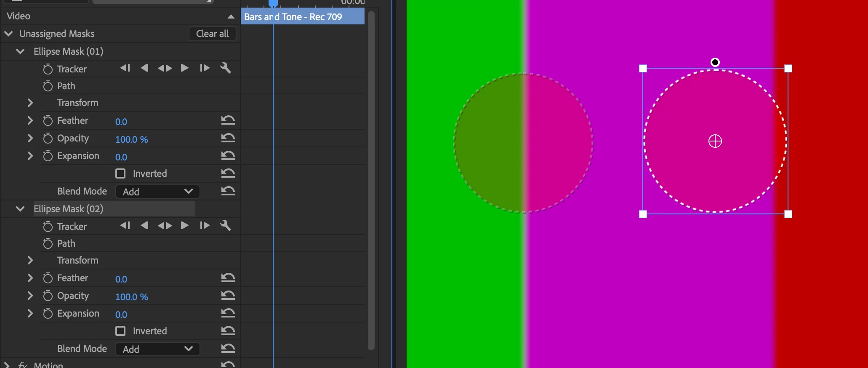Viewport: 868px width, 368px height.
Task: Collapse the Video section arrow
Action: point(231,16)
